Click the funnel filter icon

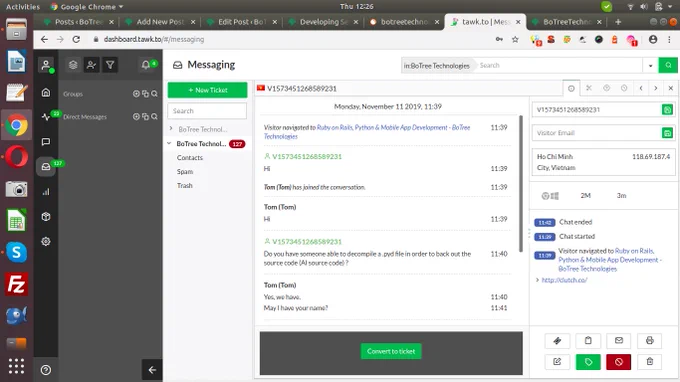pyautogui.click(x=110, y=65)
